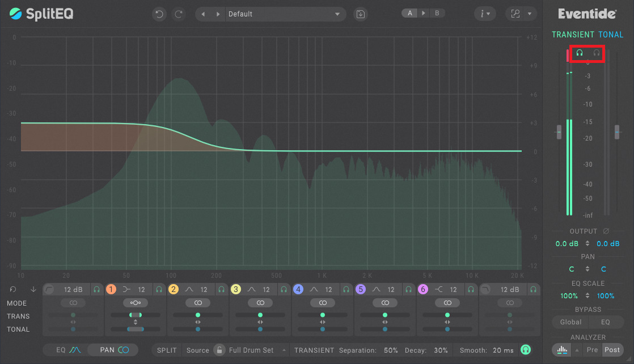
Task: Copy A to B with arrow button
Action: (424, 13)
